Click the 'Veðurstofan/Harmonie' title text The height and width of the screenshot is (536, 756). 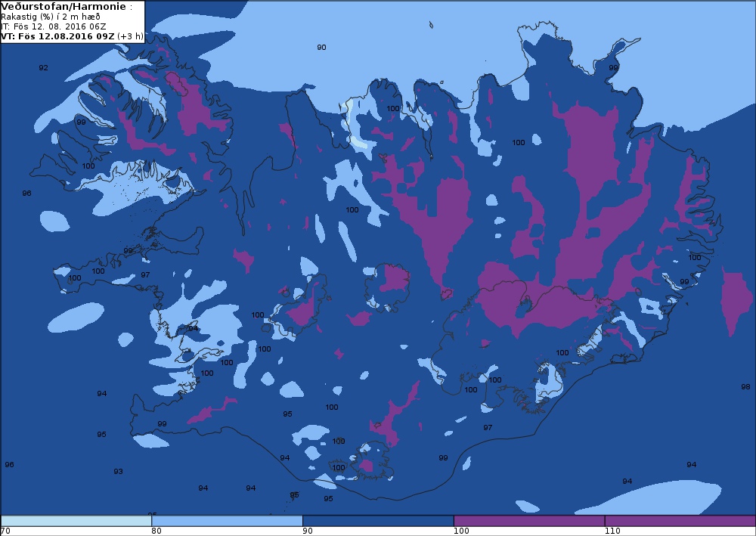tap(64, 7)
